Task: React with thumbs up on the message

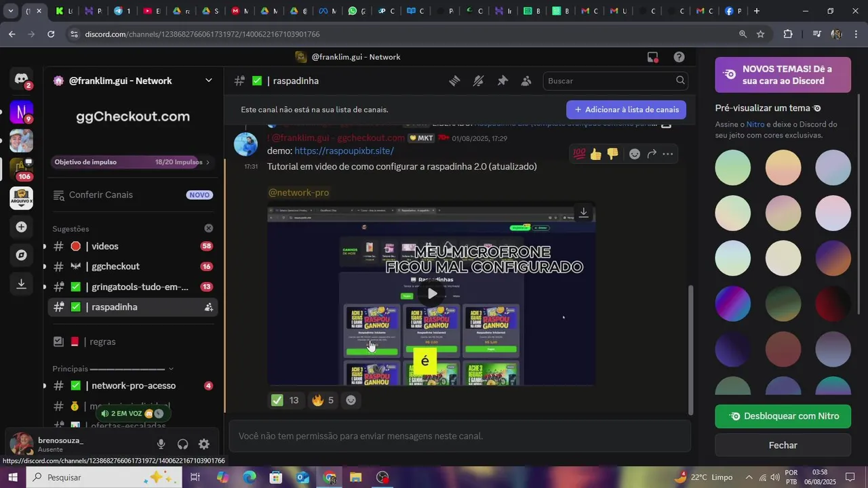Action: click(596, 154)
